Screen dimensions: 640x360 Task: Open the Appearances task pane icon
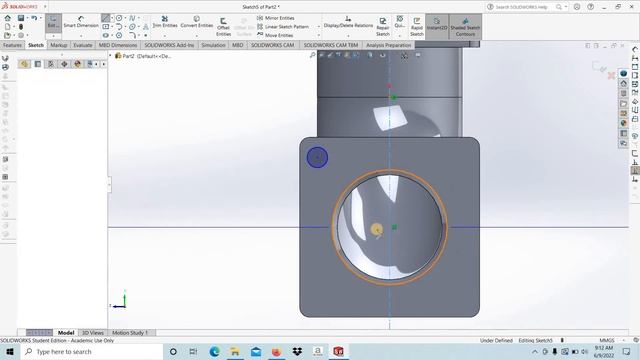coord(623,123)
